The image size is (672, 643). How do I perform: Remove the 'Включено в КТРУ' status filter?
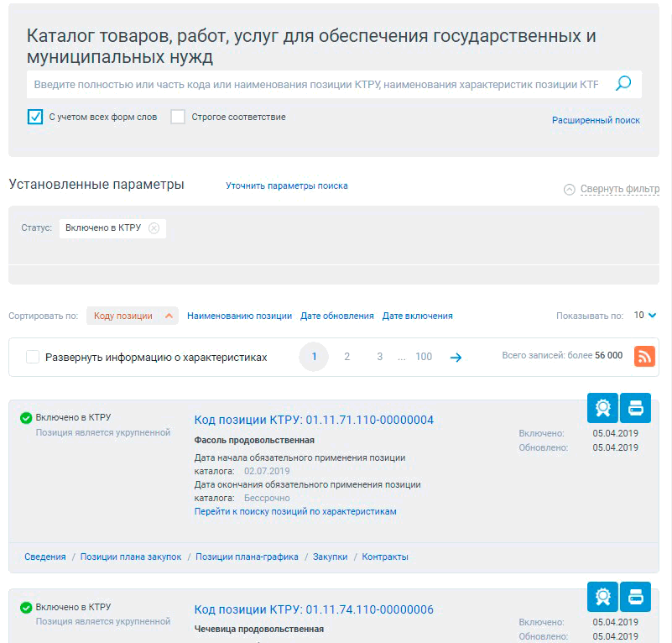[154, 228]
